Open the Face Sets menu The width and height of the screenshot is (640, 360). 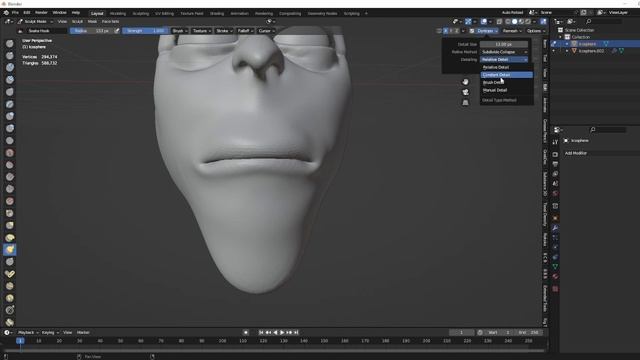tap(110, 21)
